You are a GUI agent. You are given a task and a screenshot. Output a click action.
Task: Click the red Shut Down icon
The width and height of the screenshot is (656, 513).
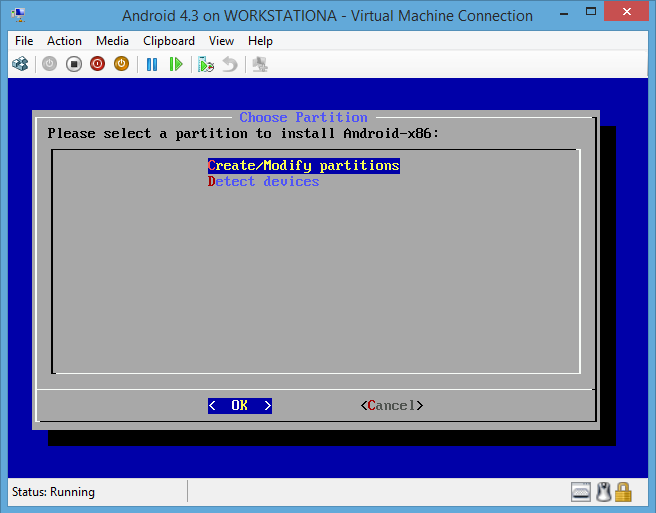(97, 64)
